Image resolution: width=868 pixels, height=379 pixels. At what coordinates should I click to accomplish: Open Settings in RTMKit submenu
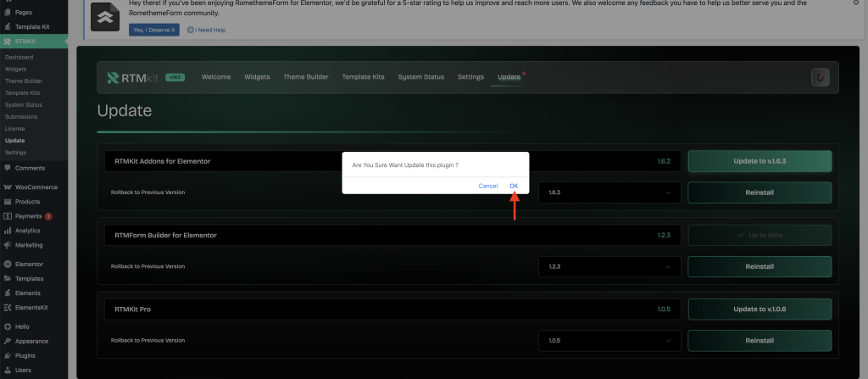pos(15,153)
